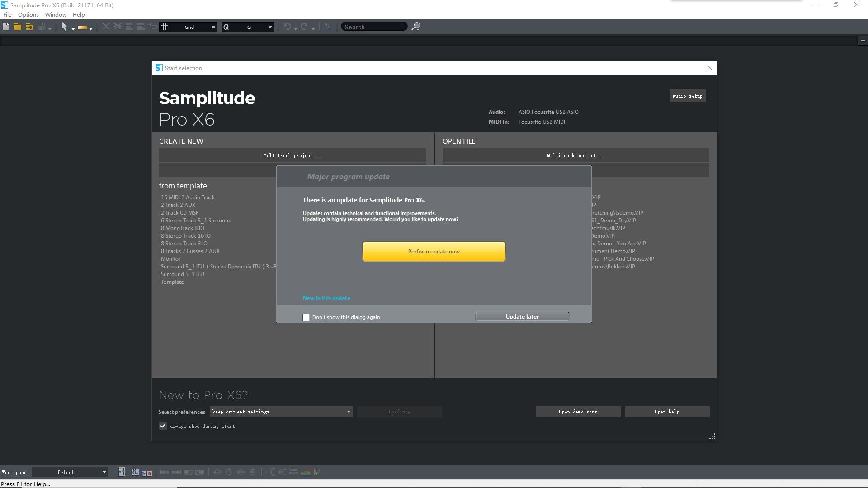Click the 'Update later' button
The image size is (868, 488).
(x=522, y=316)
